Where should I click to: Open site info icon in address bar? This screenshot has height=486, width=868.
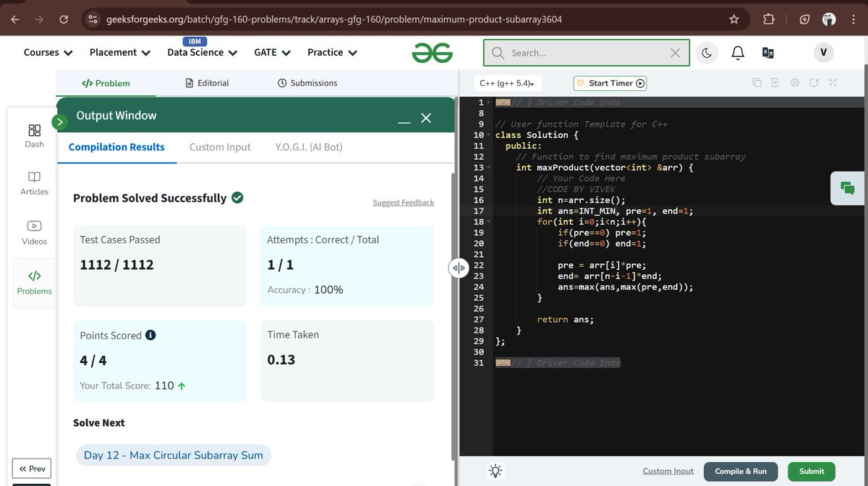coord(93,20)
